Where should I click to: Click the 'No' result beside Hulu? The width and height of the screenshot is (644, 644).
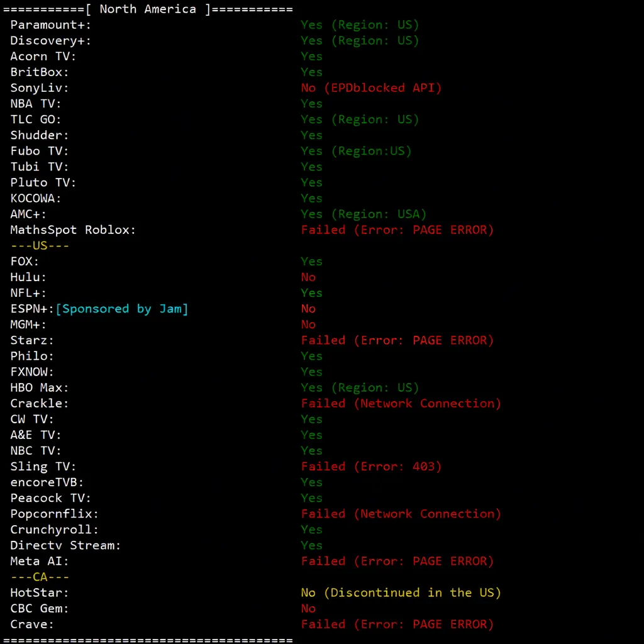tap(308, 277)
